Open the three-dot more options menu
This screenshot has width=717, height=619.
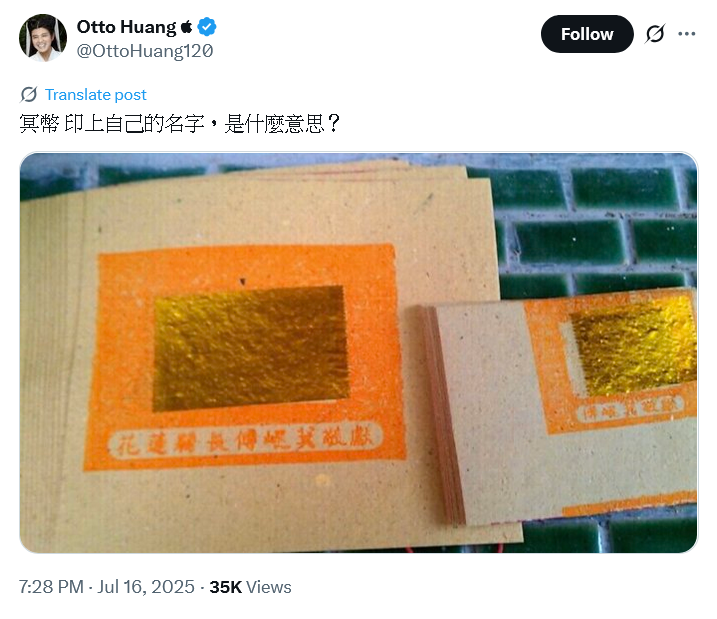click(x=686, y=34)
